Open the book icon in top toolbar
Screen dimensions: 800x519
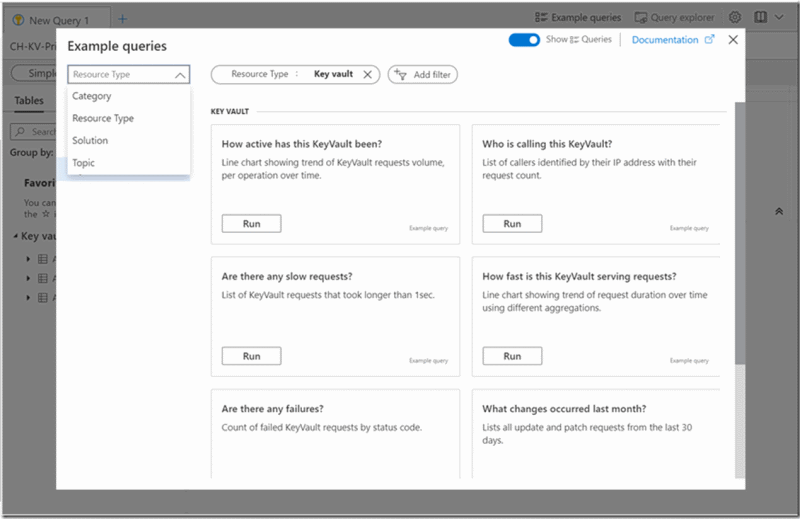(x=761, y=18)
